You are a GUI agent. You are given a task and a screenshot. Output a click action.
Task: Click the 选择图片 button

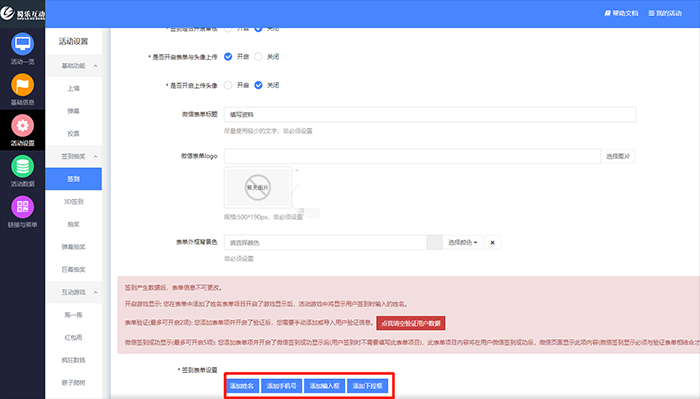coord(618,156)
